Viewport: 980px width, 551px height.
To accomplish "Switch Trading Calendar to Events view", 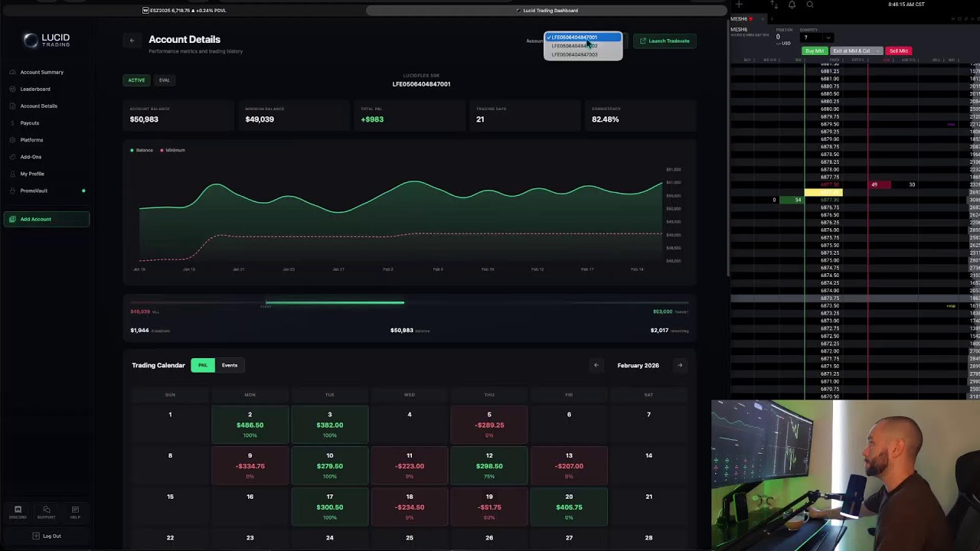I will (230, 365).
